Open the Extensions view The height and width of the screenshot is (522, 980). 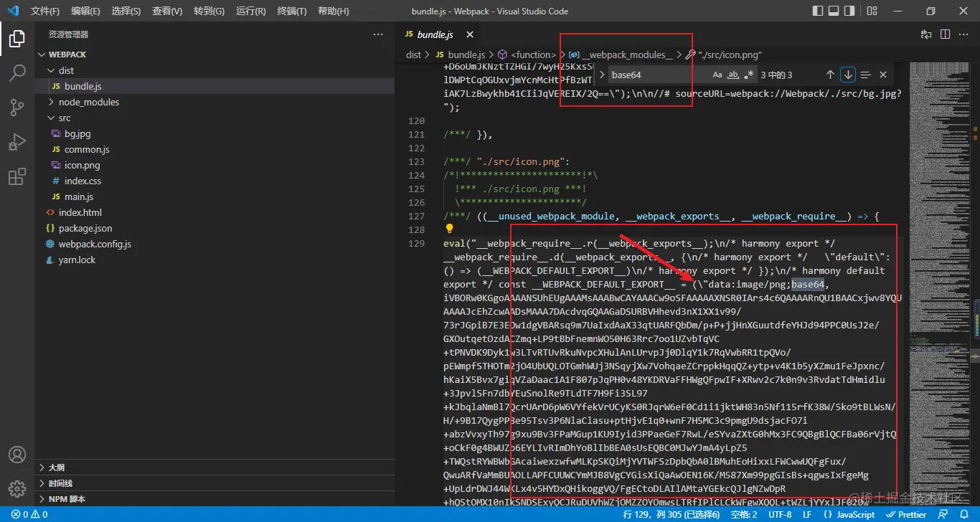tap(17, 176)
